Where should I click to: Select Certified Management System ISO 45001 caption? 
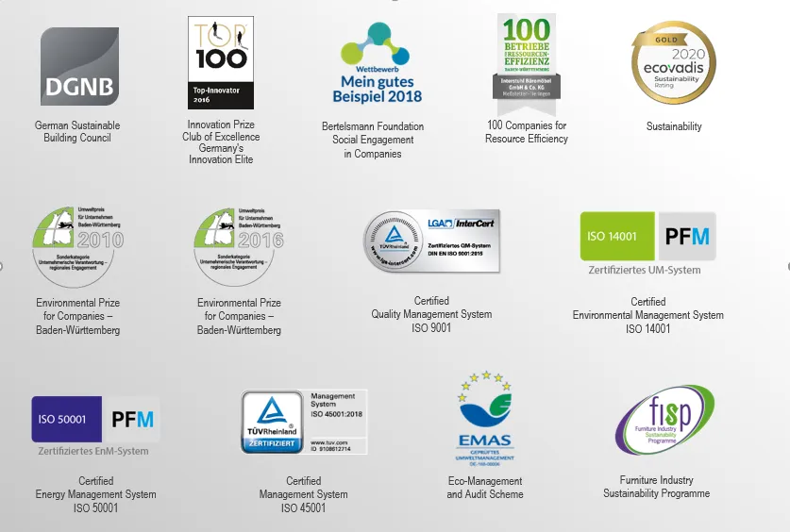tap(303, 494)
